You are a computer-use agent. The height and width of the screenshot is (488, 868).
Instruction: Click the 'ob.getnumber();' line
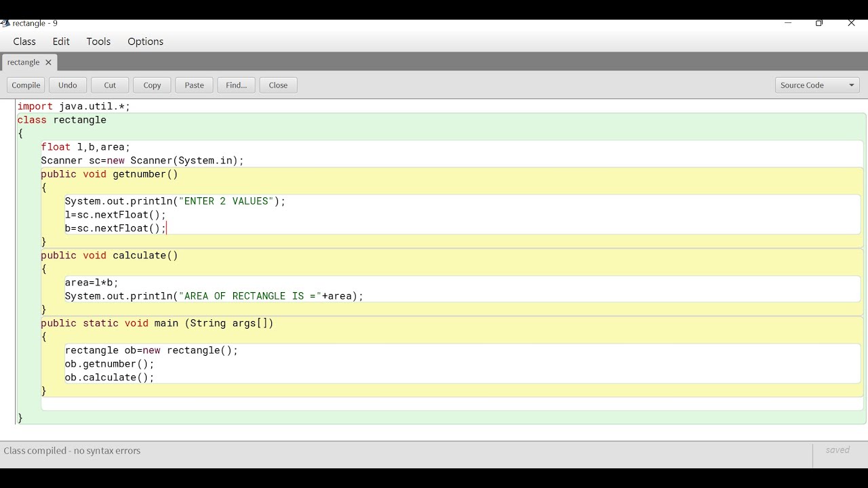(x=109, y=364)
